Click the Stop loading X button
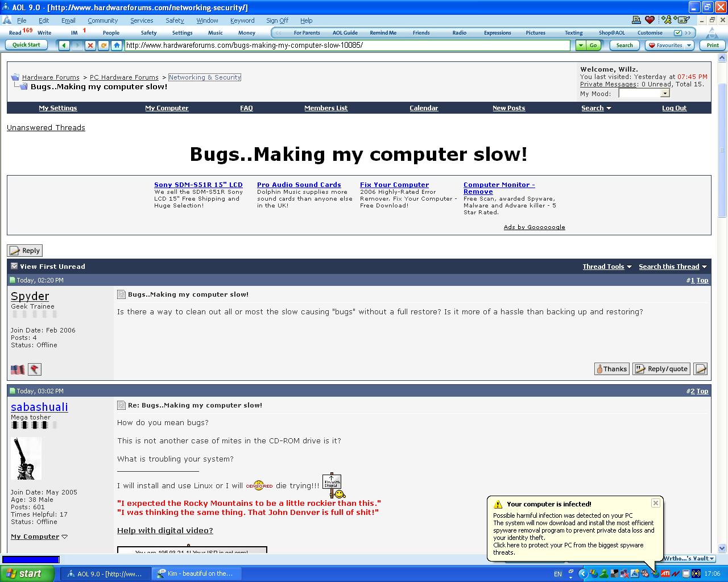 90,45
